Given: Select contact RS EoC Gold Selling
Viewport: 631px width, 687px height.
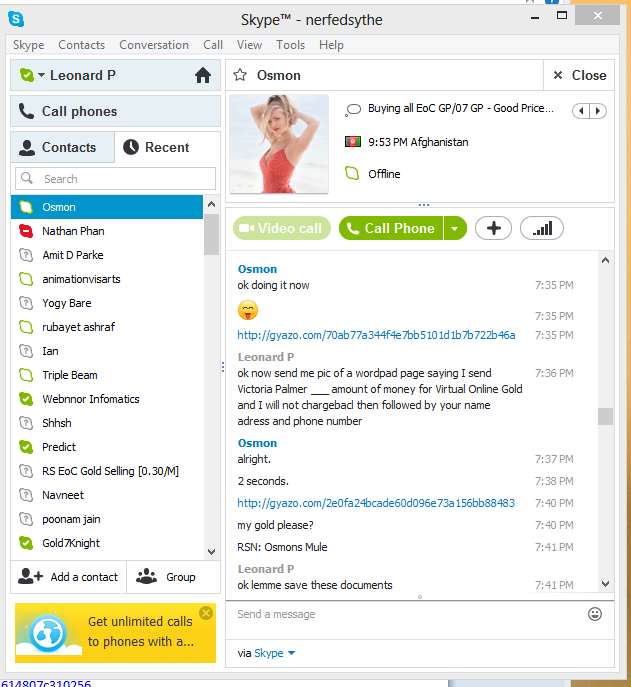Looking at the screenshot, I should pos(107,471).
